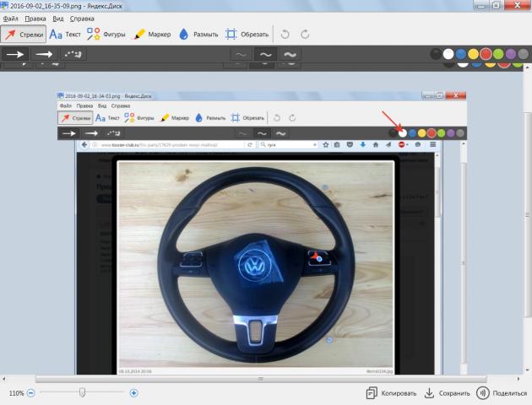Viewport: 532px width, 405px height.
Task: Open the Вид menu
Action: [58, 19]
